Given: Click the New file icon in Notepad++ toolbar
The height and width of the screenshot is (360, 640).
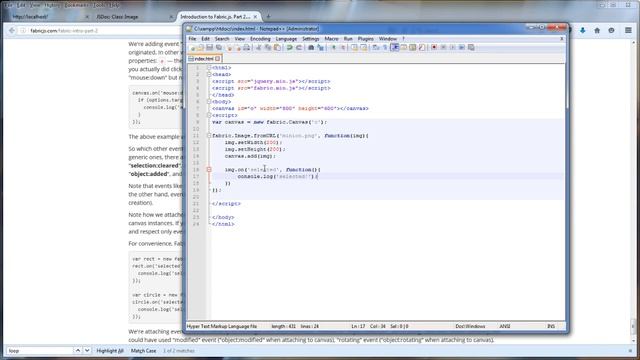Looking at the screenshot, I should click(x=193, y=48).
